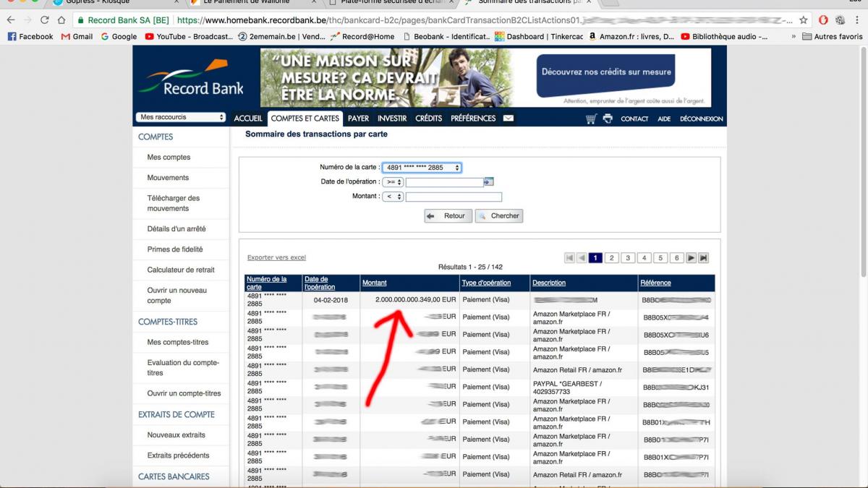Viewport: 868px width, 488px height.
Task: Select the COMPTES ET CARTES menu
Action: (x=305, y=119)
